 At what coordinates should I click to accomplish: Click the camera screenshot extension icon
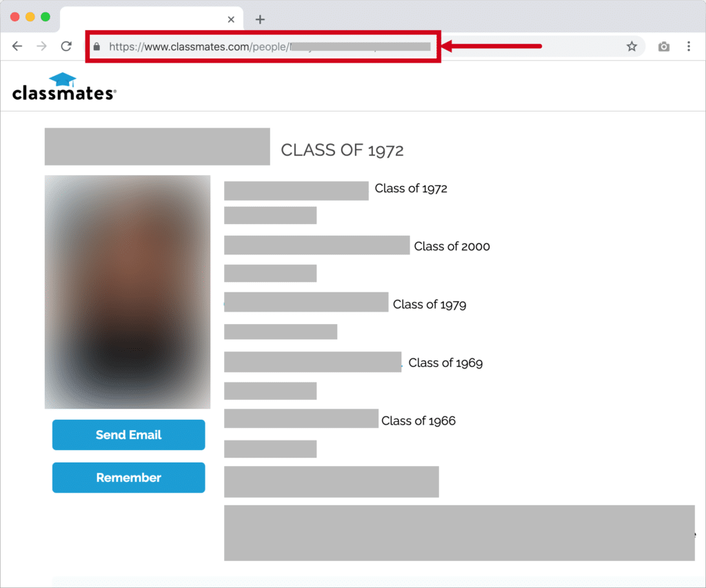[x=664, y=46]
